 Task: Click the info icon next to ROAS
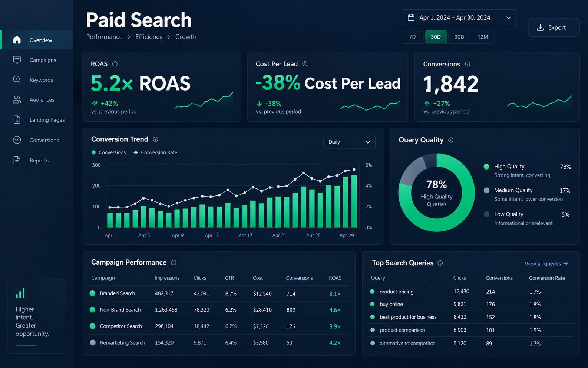(115, 64)
